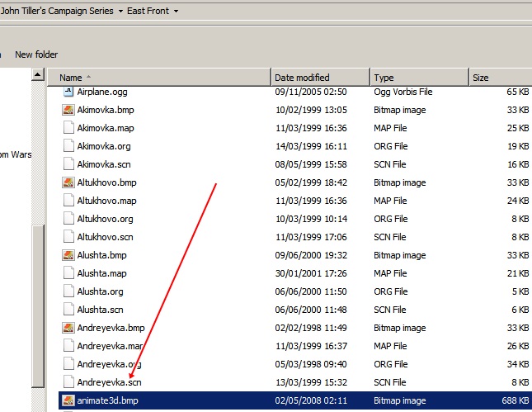
Task: Sort files by the Type column
Action: point(419,78)
